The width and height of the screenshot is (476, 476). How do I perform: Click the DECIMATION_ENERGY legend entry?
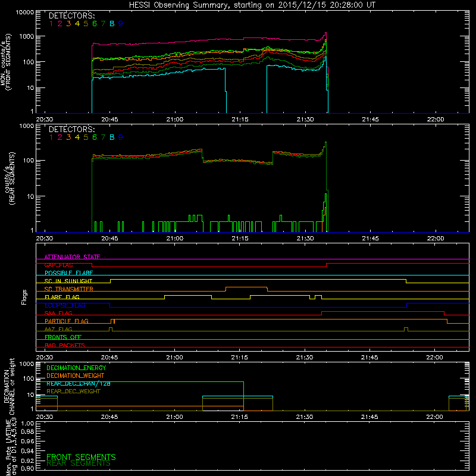pyautogui.click(x=76, y=368)
